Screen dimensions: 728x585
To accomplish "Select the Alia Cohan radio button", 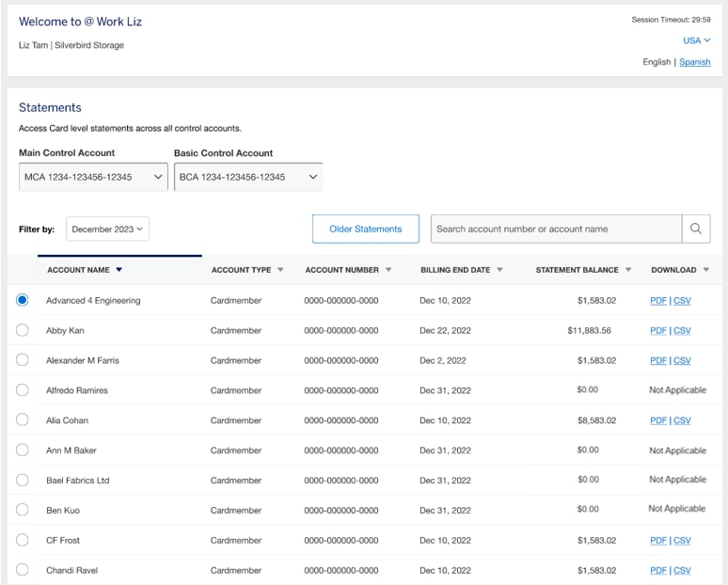I will click(23, 419).
